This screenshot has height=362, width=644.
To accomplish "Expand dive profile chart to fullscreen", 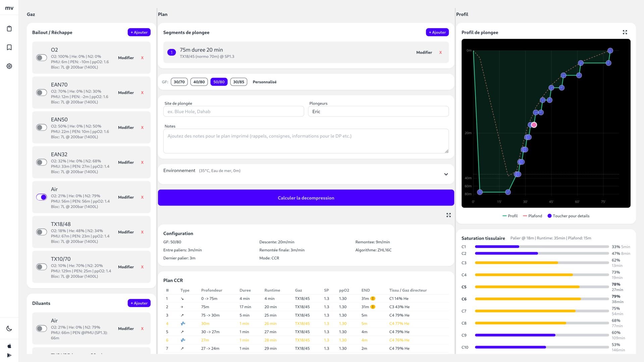I will [x=625, y=32].
